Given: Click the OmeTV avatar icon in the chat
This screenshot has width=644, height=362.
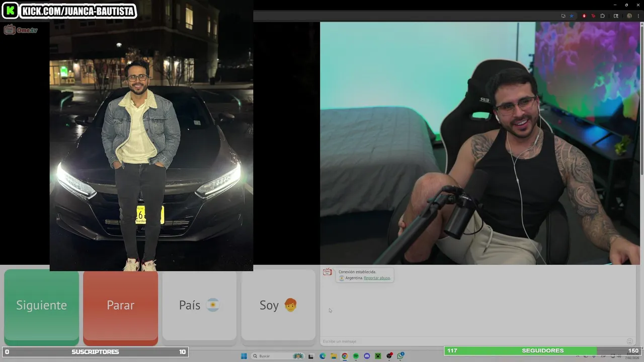Looking at the screenshot, I should pos(328,273).
